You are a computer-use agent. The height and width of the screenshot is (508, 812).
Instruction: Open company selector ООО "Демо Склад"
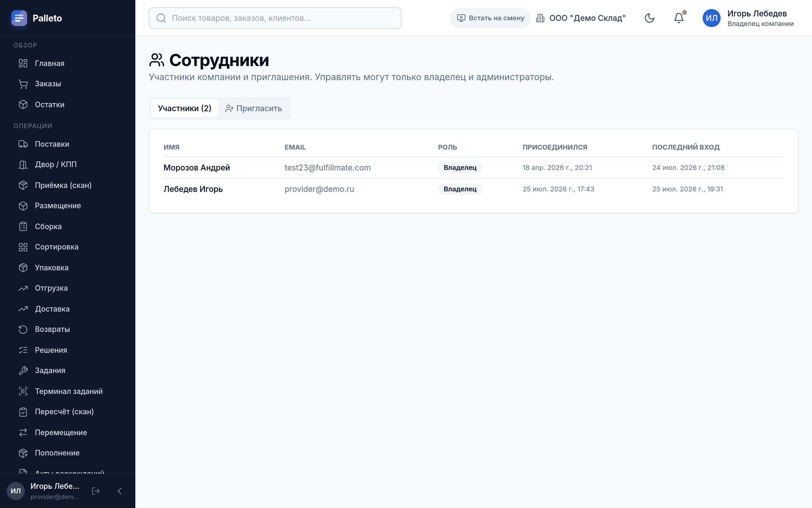(x=581, y=18)
